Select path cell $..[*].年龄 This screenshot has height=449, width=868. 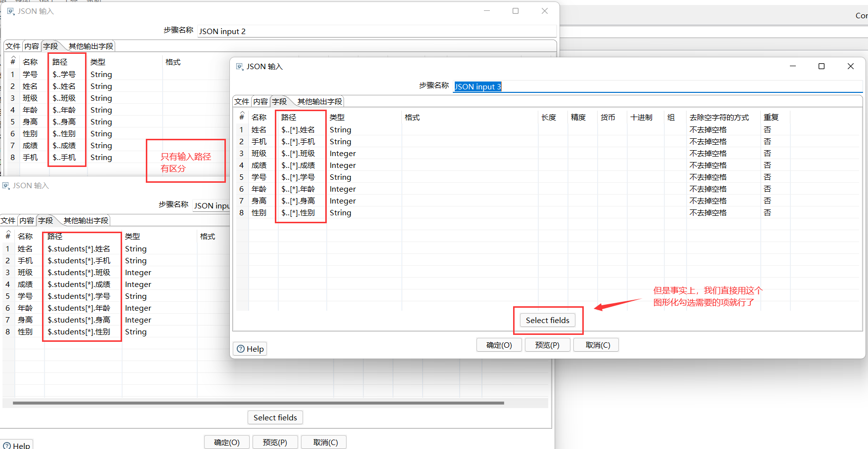click(302, 189)
